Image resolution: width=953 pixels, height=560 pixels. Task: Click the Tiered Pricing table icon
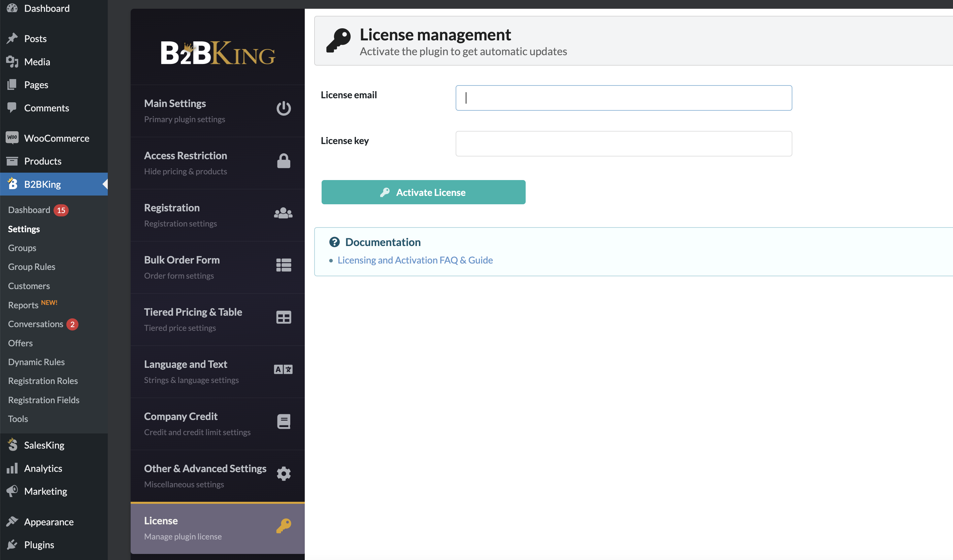(x=283, y=317)
